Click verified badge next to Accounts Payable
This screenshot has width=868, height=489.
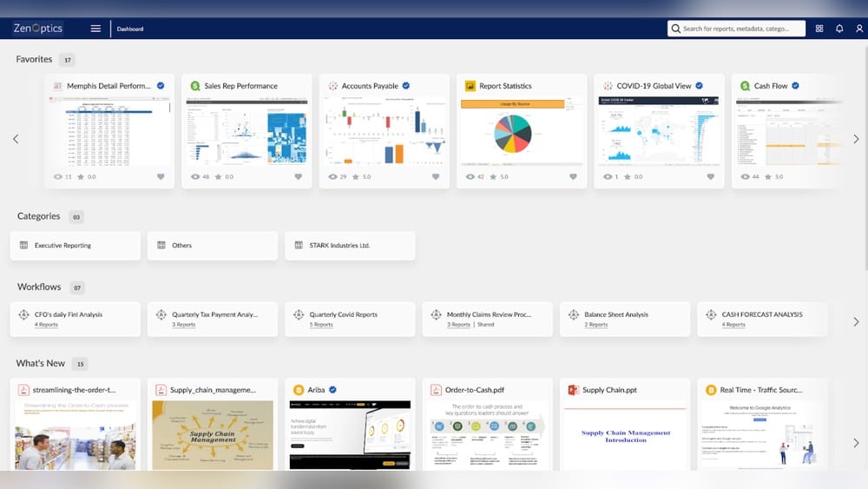point(406,86)
